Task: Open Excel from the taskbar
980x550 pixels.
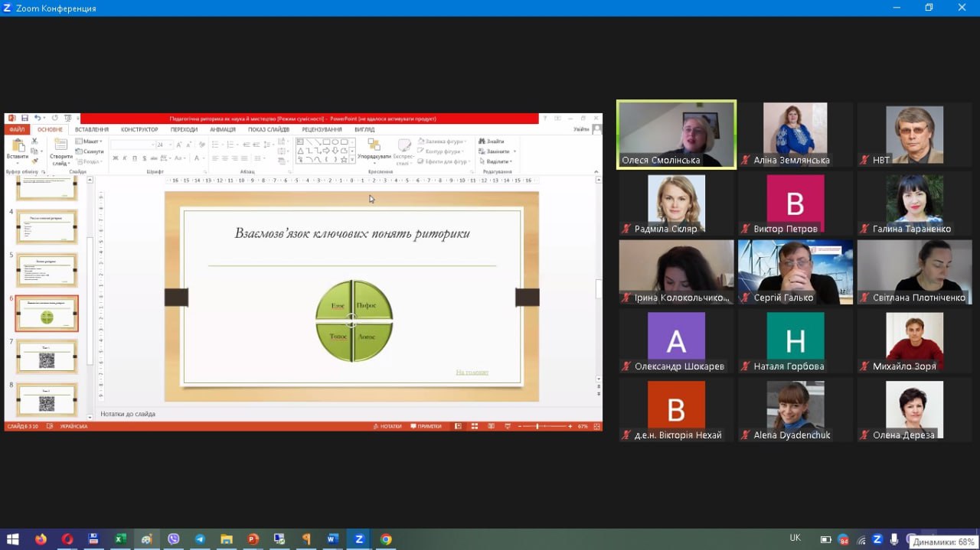Action: 120,539
